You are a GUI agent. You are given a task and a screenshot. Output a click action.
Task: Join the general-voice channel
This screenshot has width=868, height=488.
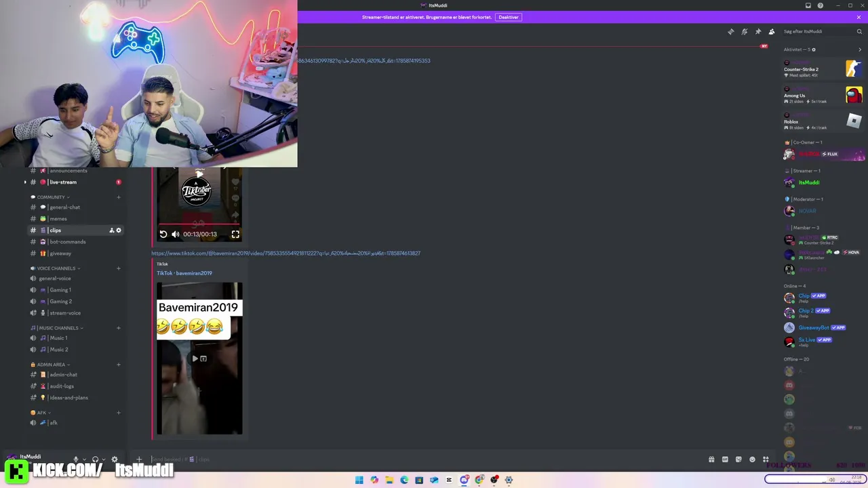point(76,279)
